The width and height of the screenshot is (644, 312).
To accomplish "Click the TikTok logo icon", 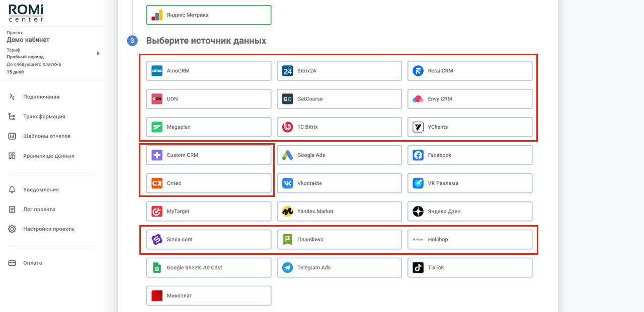I will tap(418, 268).
